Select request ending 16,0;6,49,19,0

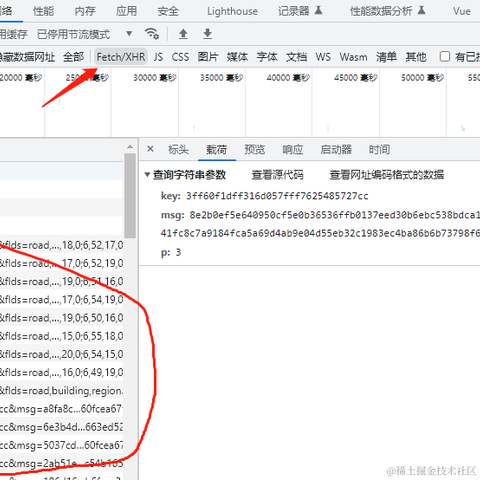(x=61, y=372)
